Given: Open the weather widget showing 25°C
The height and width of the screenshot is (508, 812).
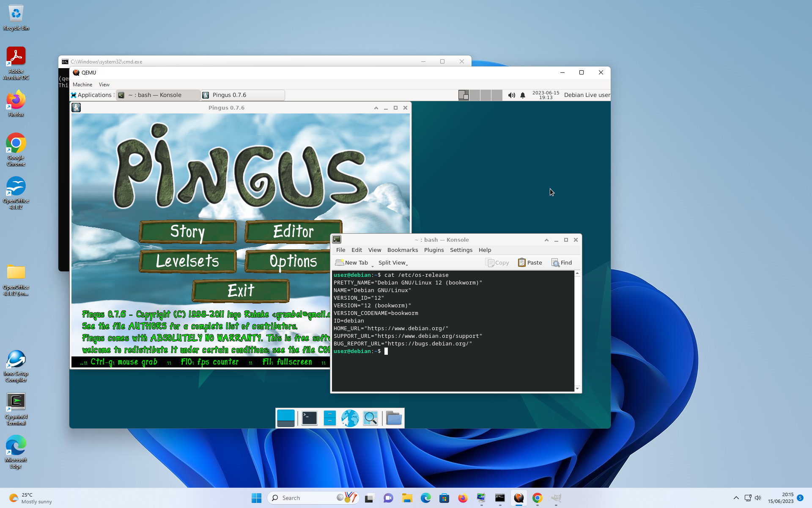Looking at the screenshot, I should [x=30, y=498].
